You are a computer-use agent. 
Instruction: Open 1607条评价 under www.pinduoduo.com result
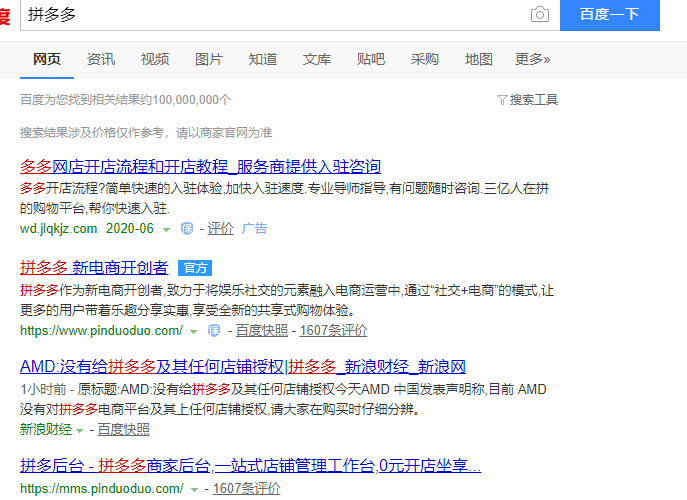pyautogui.click(x=333, y=330)
